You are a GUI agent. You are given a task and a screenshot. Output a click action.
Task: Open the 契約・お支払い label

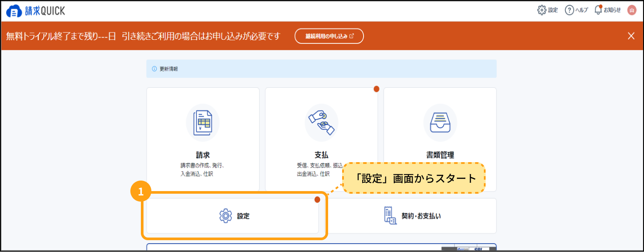coord(421,216)
